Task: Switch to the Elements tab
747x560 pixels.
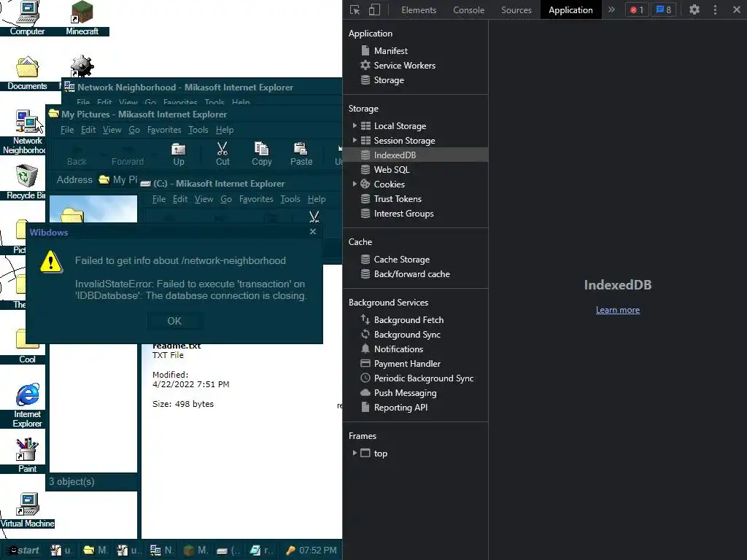Action: pos(419,9)
